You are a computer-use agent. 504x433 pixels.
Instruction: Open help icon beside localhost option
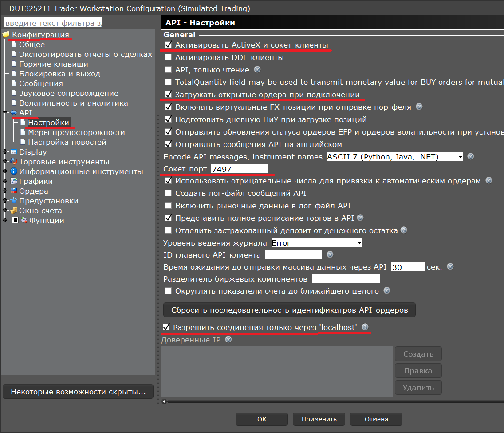365,327
